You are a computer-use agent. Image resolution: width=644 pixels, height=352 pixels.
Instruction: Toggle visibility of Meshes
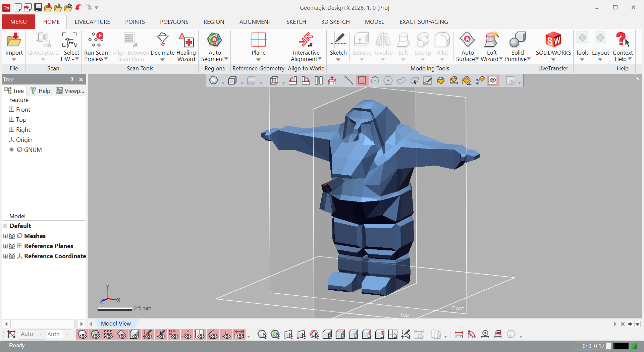pos(12,236)
